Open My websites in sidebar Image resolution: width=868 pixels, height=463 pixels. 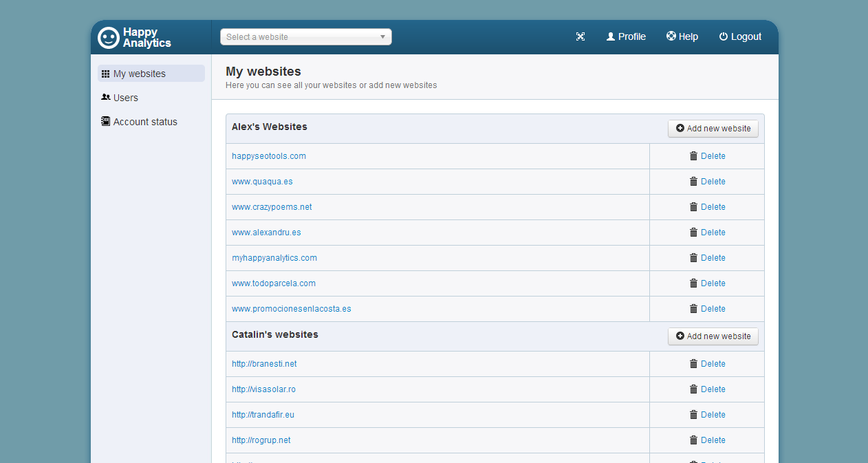click(139, 74)
